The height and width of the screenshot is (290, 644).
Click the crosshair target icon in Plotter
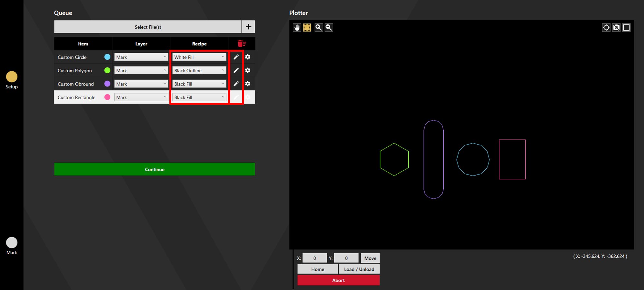point(606,28)
